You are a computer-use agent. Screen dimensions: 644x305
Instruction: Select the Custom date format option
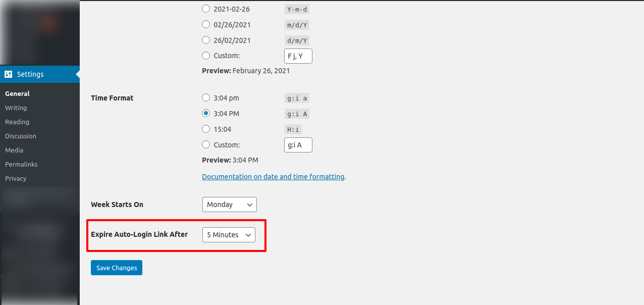[x=206, y=56]
